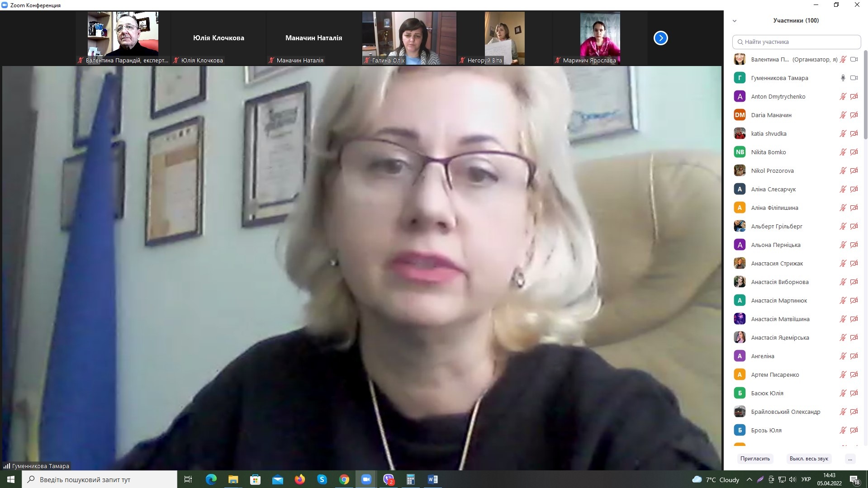Open Viber from taskbar

(389, 479)
